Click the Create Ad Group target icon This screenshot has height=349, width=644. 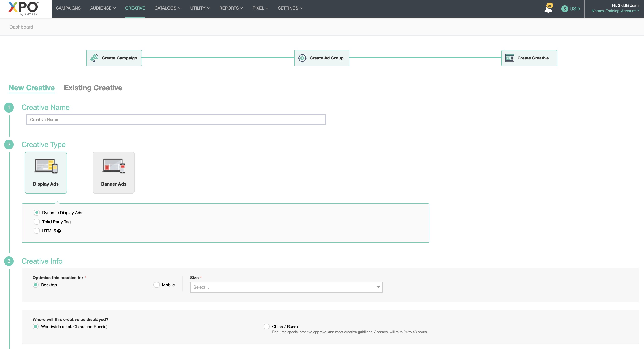click(x=302, y=58)
